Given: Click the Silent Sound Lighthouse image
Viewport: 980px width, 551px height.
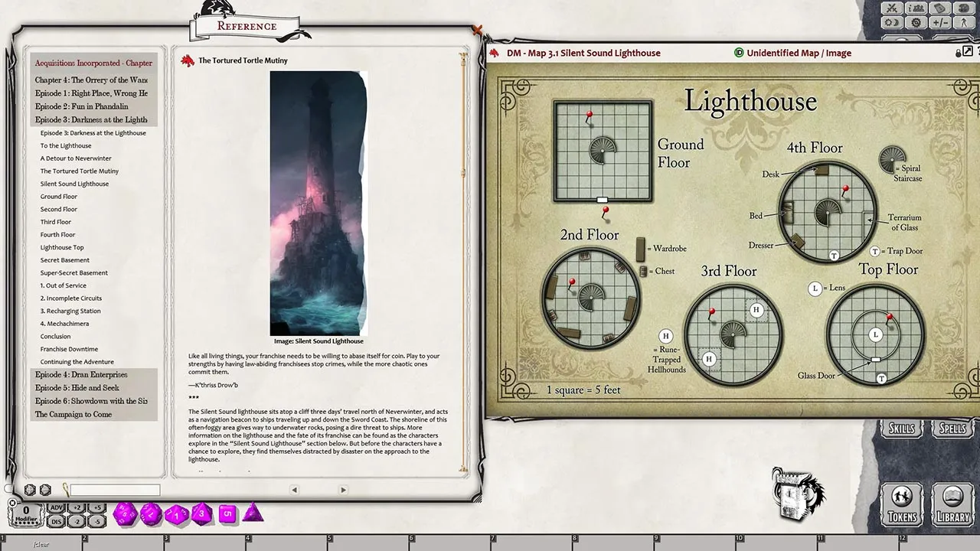Looking at the screenshot, I should pos(318,203).
